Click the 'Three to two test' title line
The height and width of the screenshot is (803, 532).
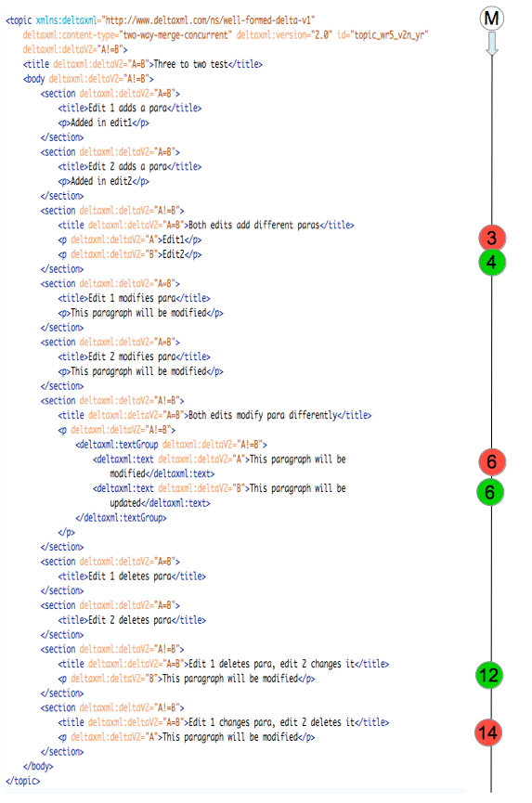click(x=142, y=64)
